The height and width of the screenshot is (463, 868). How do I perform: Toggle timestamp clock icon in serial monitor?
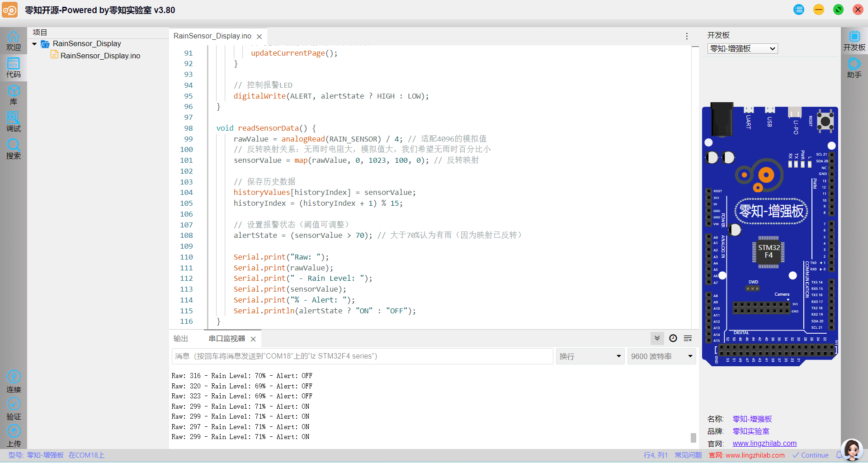(x=673, y=338)
